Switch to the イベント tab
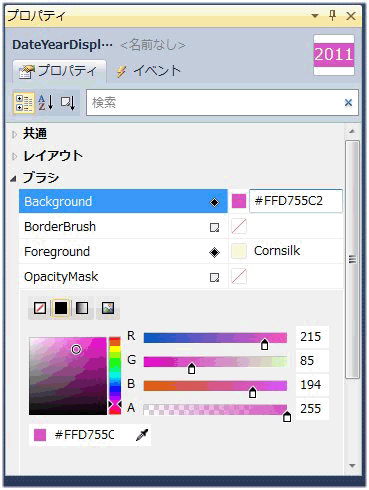The width and height of the screenshot is (369, 490). pos(149,71)
